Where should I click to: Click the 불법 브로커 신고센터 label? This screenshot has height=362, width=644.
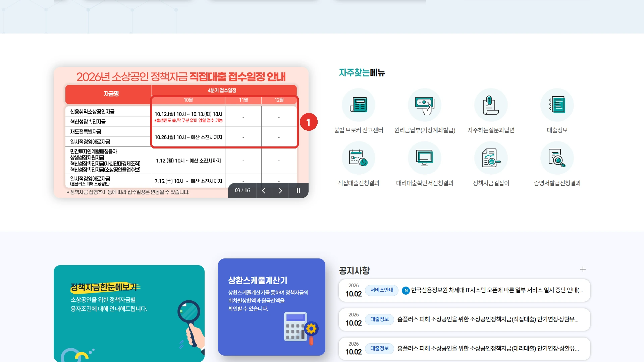coord(359,130)
